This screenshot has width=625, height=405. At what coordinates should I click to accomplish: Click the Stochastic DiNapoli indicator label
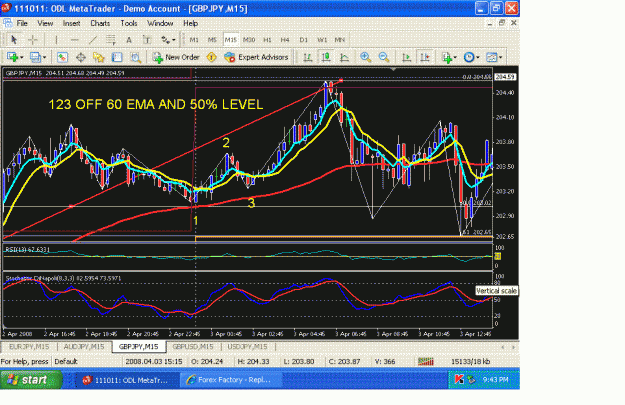[x=63, y=278]
